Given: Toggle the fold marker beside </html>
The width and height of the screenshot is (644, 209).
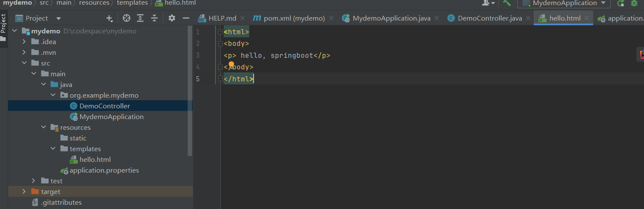Looking at the screenshot, I should click(220, 79).
